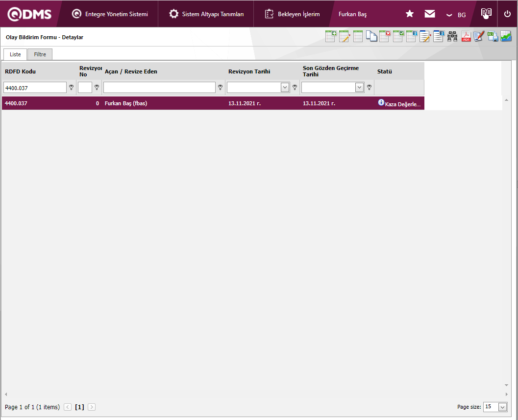Screen dimensions: 518x420
Task: Click the copy record icon
Action: [371, 36]
